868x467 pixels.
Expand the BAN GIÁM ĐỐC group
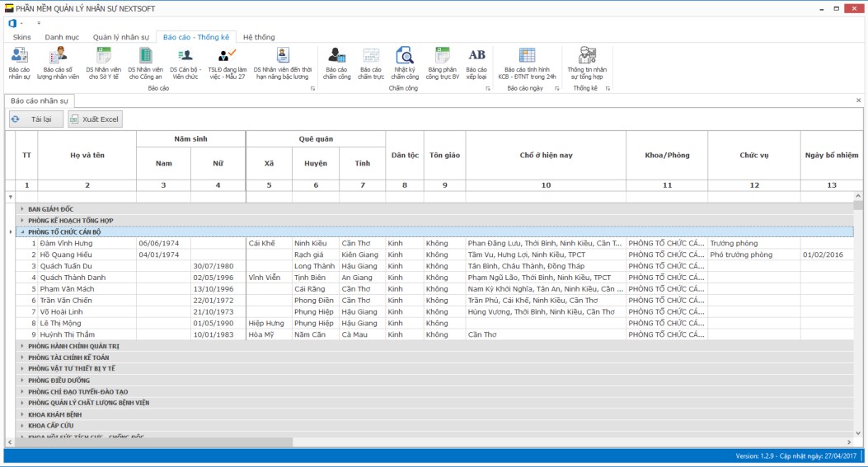(x=22, y=209)
